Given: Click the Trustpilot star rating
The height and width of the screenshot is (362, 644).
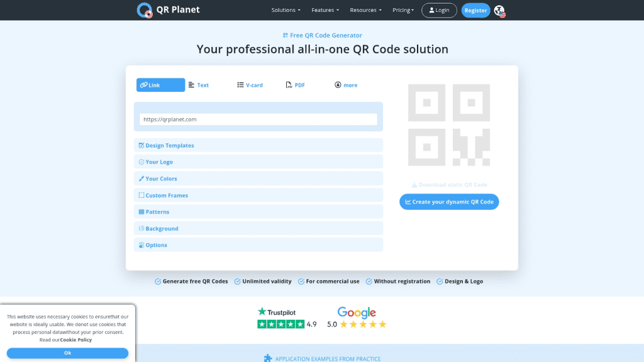Looking at the screenshot, I should point(280,324).
